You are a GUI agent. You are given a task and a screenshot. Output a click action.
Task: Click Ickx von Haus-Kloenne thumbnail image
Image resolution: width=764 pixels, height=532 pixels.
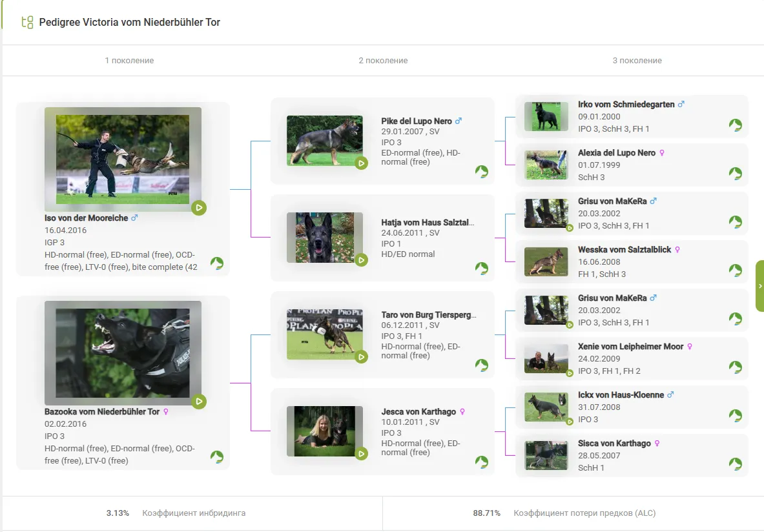coord(546,407)
